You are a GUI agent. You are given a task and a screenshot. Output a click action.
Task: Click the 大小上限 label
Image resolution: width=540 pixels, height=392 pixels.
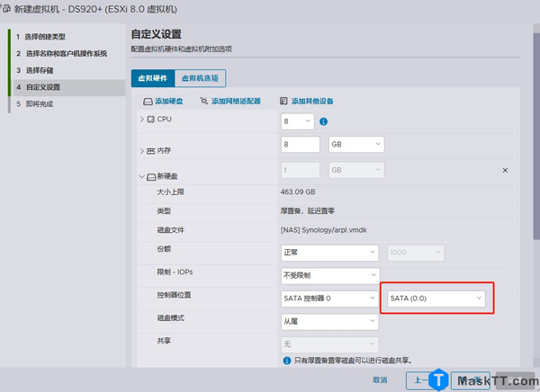point(170,192)
